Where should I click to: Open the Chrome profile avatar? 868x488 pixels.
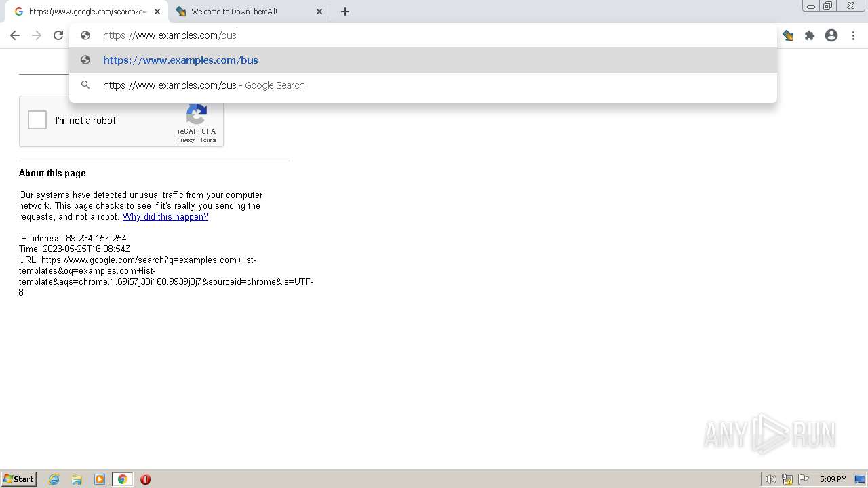831,35
